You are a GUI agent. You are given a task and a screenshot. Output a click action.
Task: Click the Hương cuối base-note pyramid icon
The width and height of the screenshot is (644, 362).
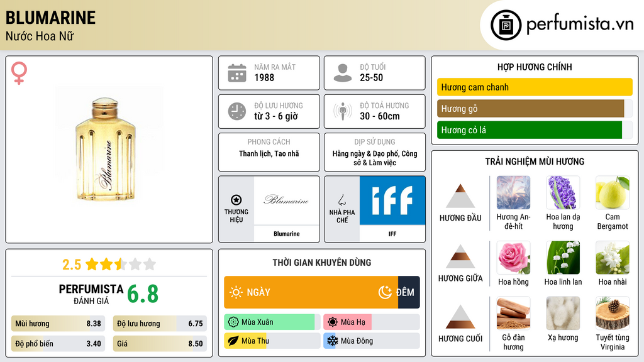tap(460, 317)
